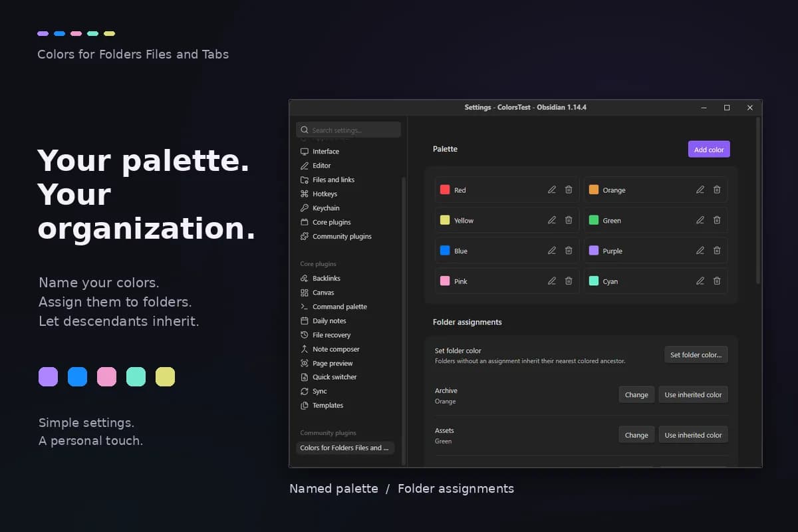Image resolution: width=798 pixels, height=532 pixels.
Task: Use inherited color for Archive folder
Action: 694,394
